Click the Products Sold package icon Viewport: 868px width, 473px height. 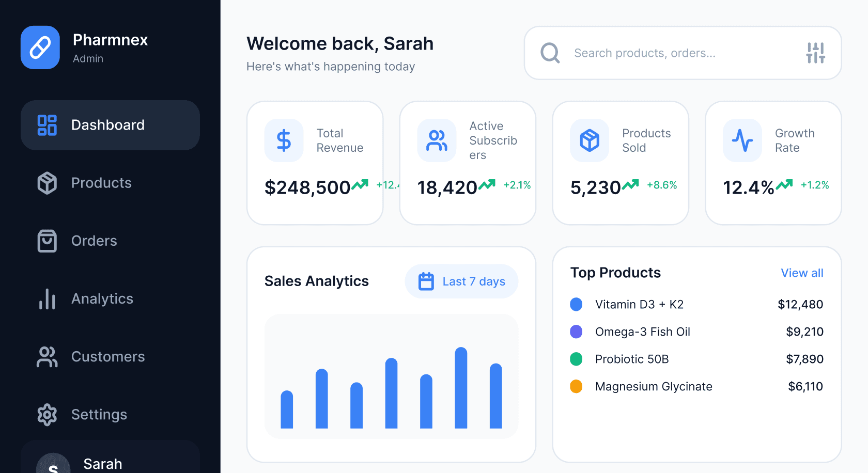coord(590,140)
